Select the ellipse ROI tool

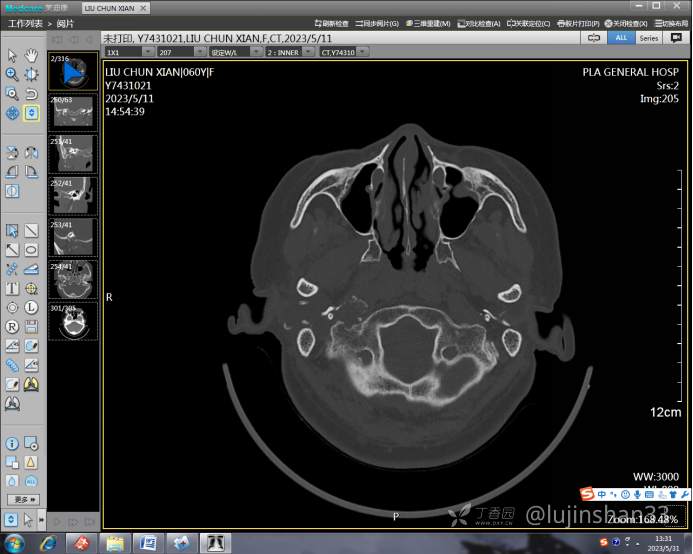click(31, 250)
